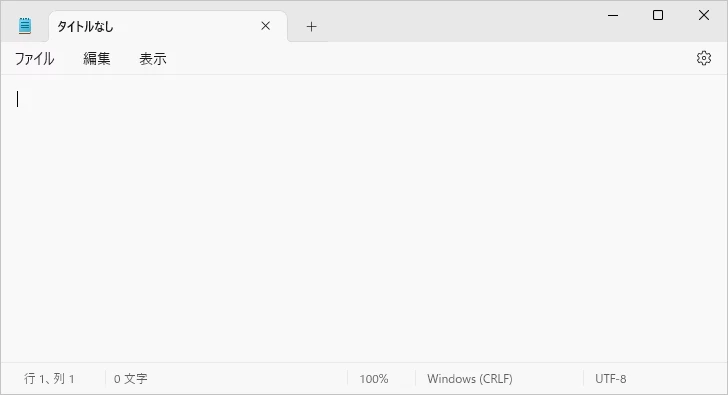This screenshot has width=728, height=395.
Task: Close the Notepad window
Action: click(x=704, y=15)
